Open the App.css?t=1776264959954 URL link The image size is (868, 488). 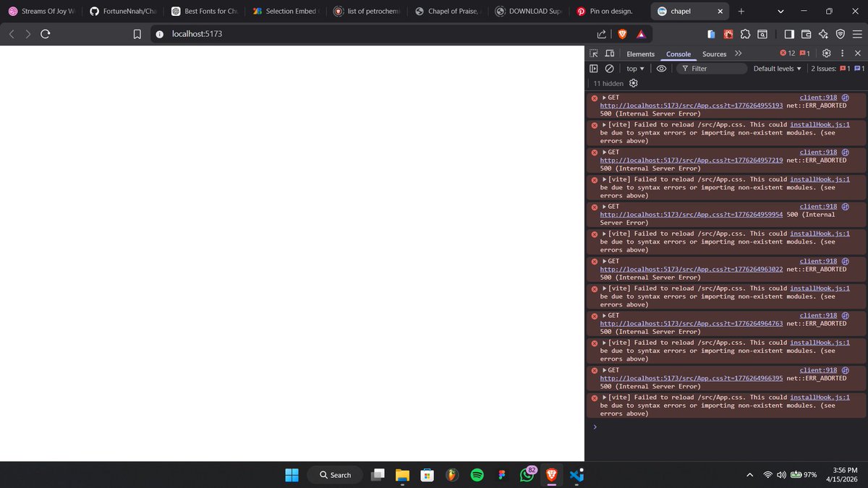(692, 215)
